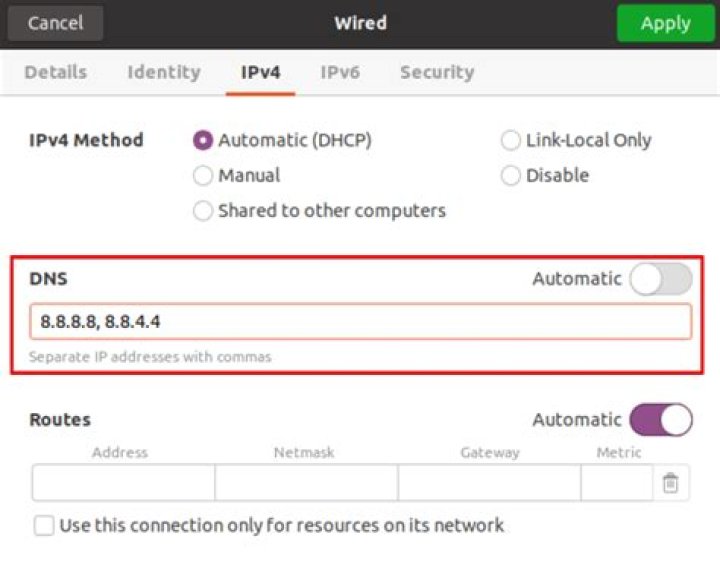The width and height of the screenshot is (720, 580).
Task: Click the Cancel button
Action: coord(56,23)
